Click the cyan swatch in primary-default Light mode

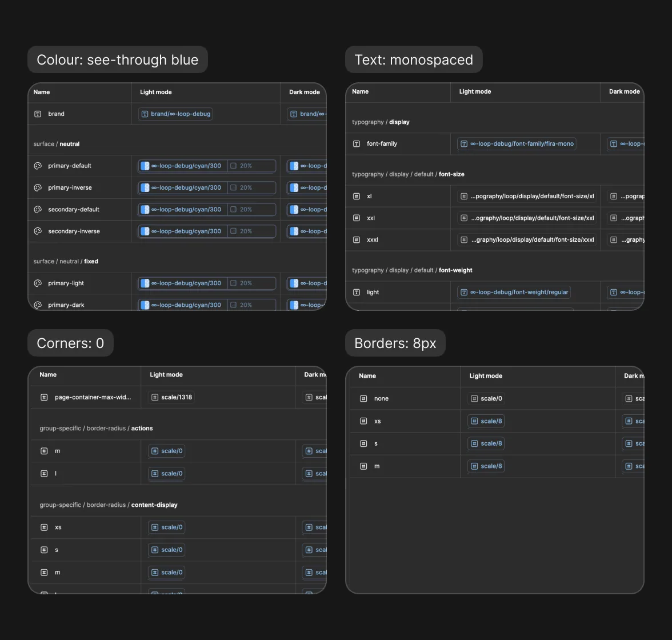click(145, 166)
